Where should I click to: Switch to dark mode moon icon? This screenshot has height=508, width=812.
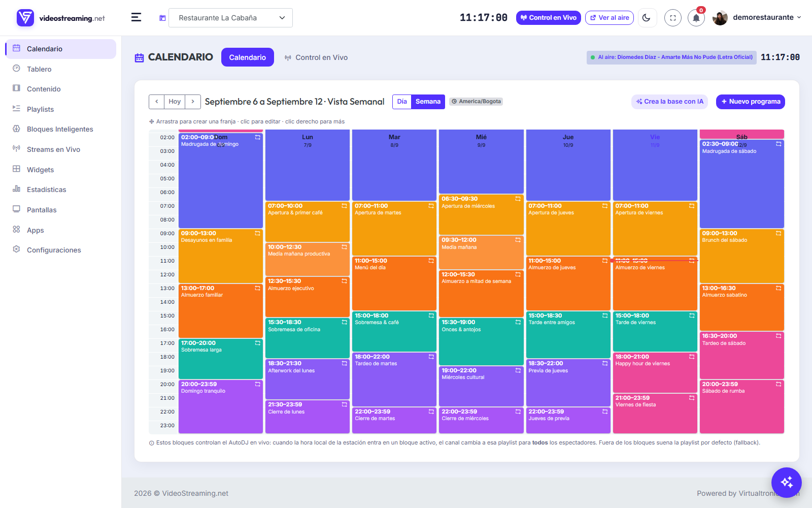coord(646,18)
